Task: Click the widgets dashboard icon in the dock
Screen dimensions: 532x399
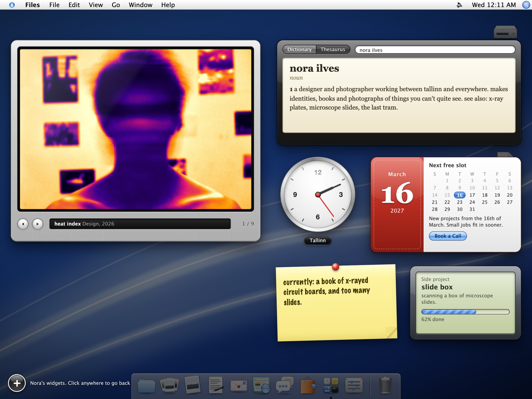Action: click(x=331, y=385)
